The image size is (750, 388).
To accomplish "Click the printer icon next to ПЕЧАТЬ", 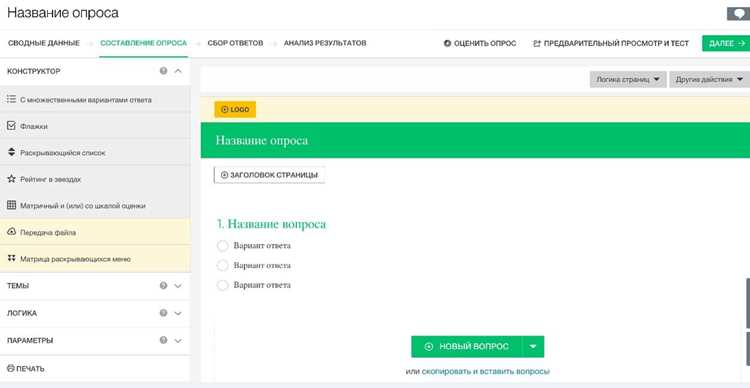I will point(11,368).
